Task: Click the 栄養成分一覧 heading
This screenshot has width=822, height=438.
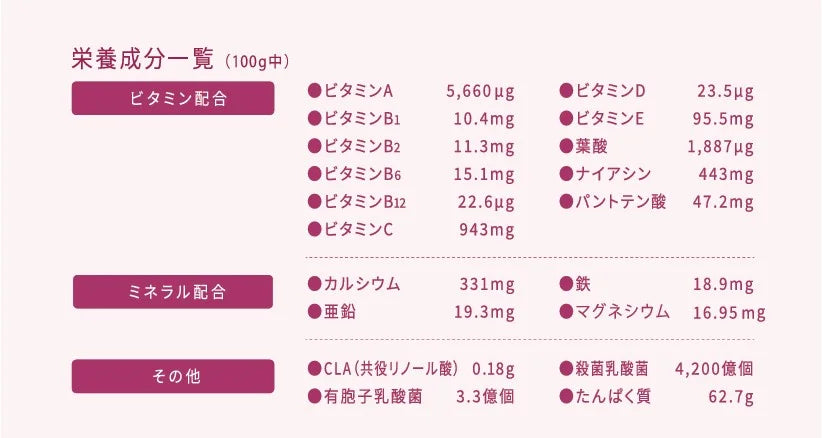Action: pyautogui.click(x=143, y=58)
